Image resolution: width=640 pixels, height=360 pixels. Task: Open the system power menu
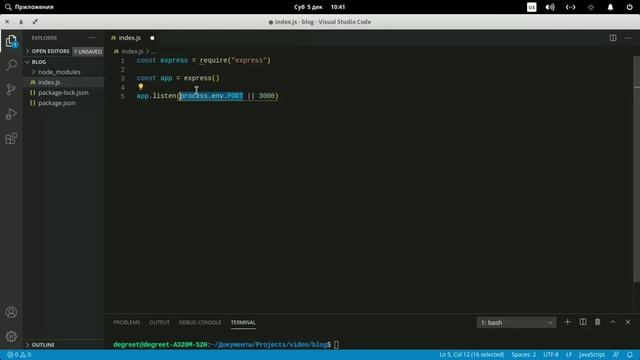629,7
